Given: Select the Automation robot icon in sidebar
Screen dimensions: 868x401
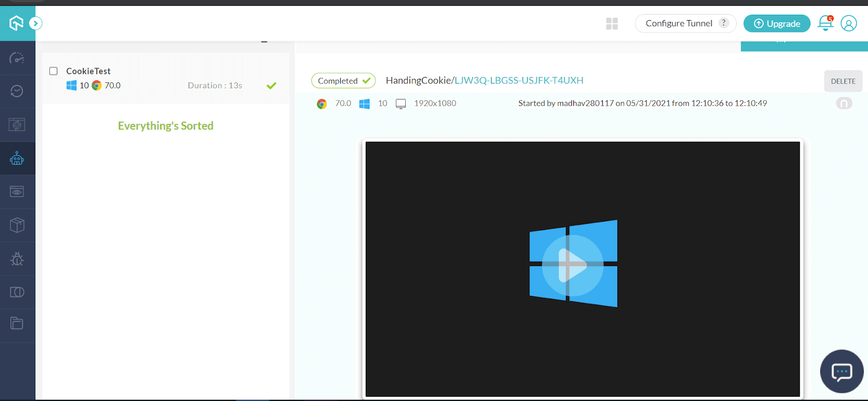Looking at the screenshot, I should coord(17,158).
